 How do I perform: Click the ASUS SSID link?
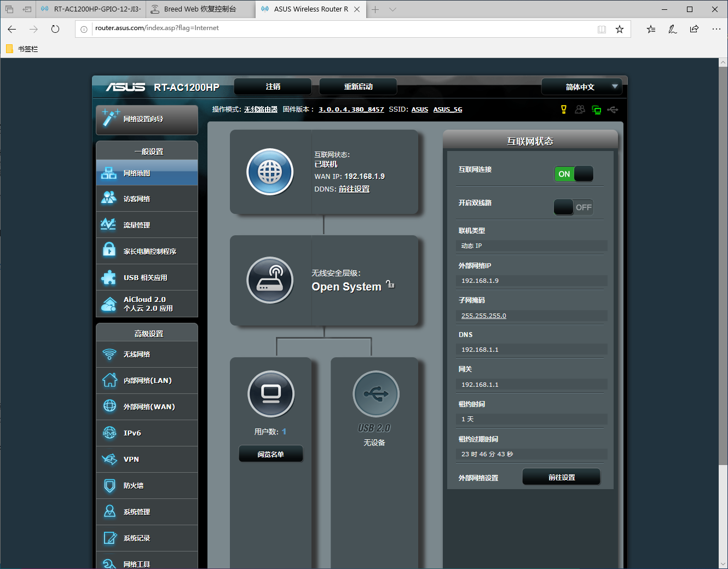pyautogui.click(x=420, y=109)
